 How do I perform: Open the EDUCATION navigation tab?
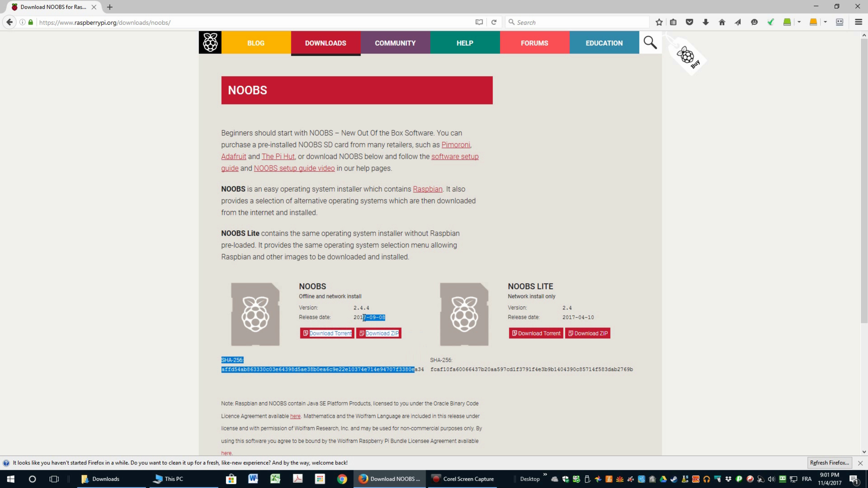(x=604, y=43)
